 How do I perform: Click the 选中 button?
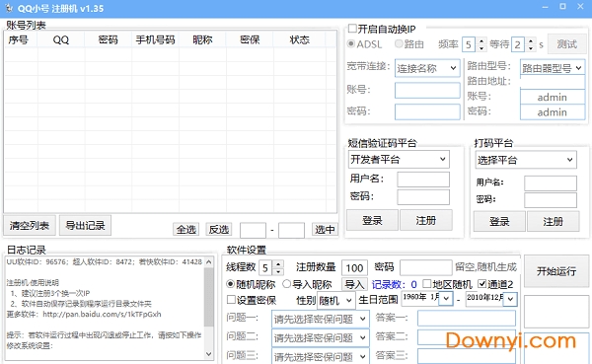325,229
